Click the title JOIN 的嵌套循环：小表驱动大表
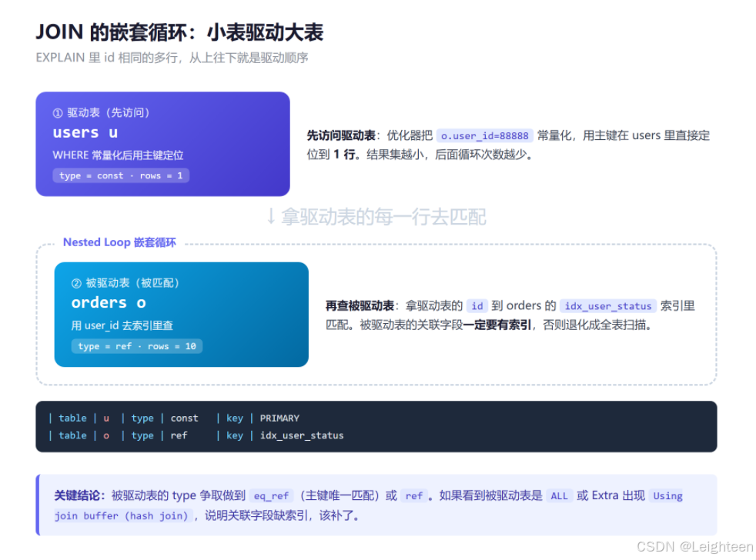Viewport: 756px width, 560px height. pos(179,33)
